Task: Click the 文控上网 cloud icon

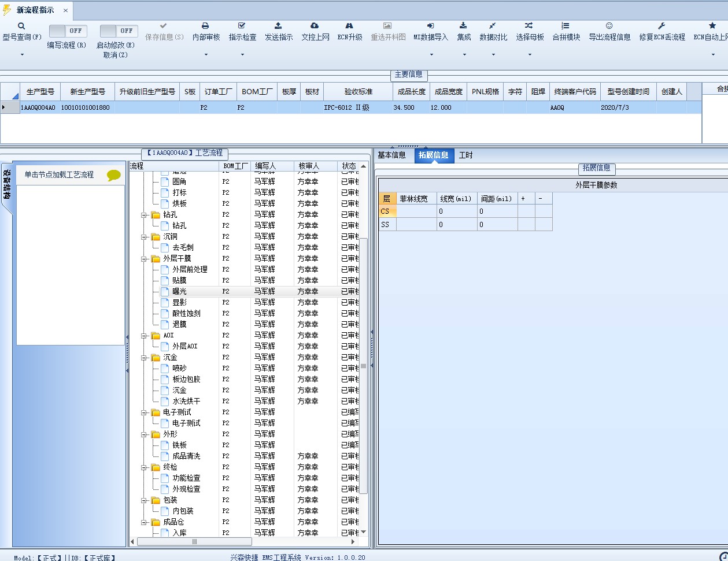Action: tap(315, 26)
